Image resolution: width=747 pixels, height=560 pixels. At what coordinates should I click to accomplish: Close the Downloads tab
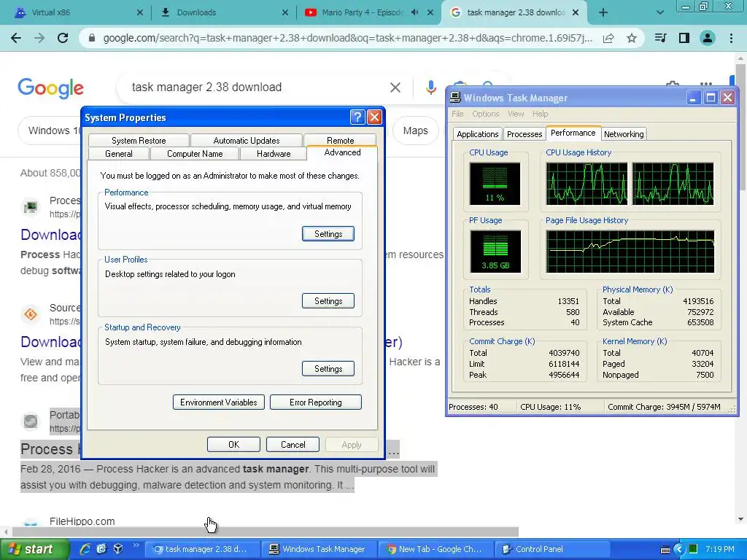tap(285, 12)
